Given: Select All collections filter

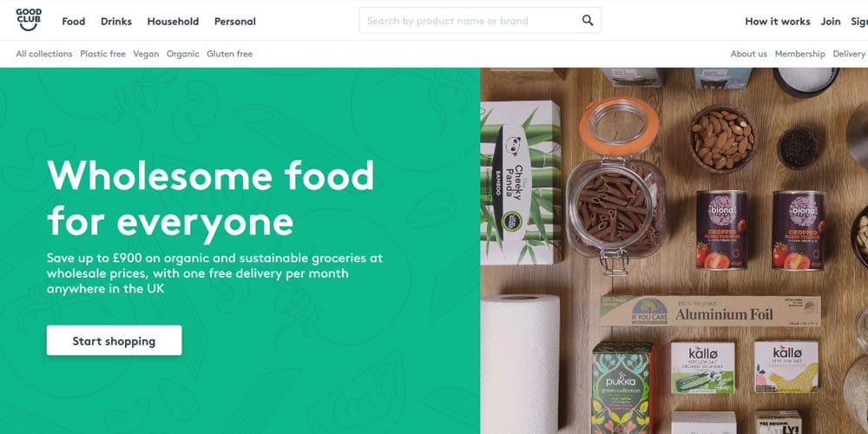Looking at the screenshot, I should pyautogui.click(x=44, y=54).
